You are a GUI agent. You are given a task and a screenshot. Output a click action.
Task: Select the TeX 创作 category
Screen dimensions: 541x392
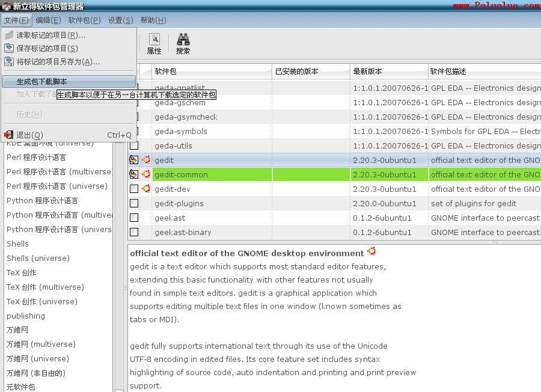pyautogui.click(x=22, y=272)
